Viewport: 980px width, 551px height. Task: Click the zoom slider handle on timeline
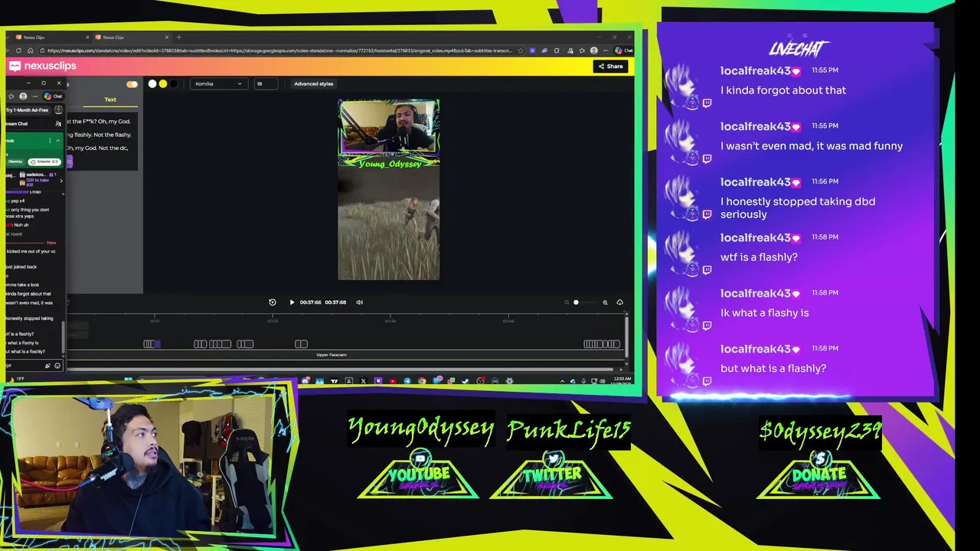coord(576,302)
